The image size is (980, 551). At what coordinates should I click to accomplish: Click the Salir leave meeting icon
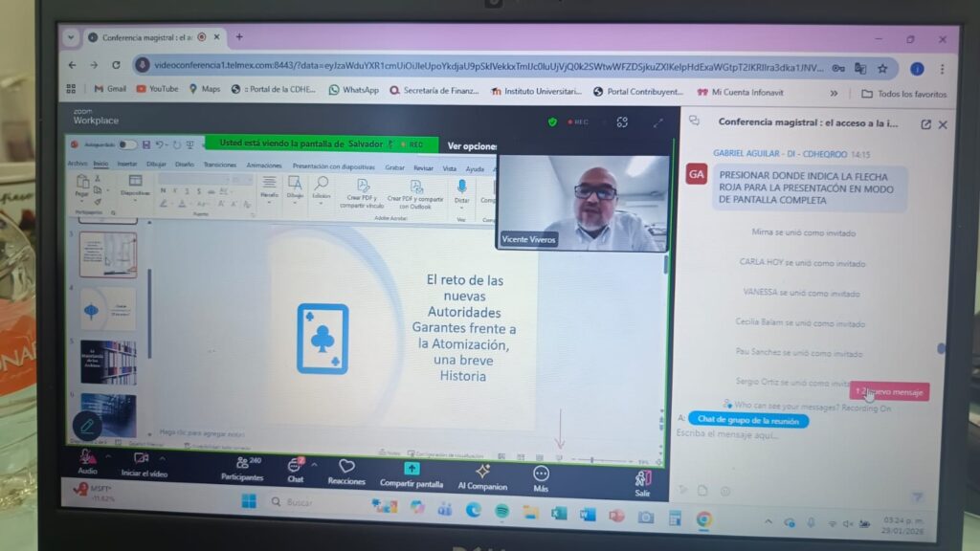pyautogui.click(x=642, y=478)
